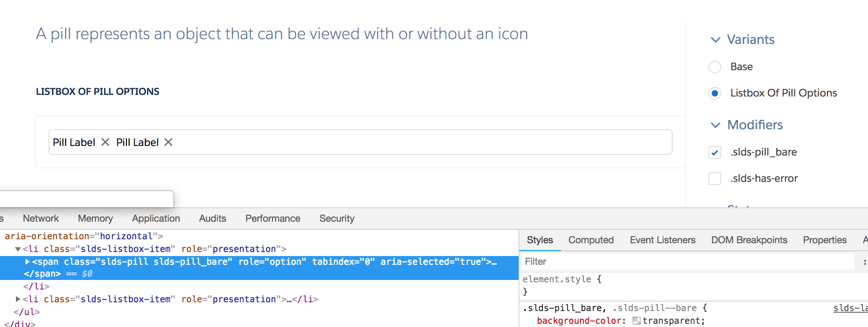The image size is (868, 327).
Task: Select Listbox Of Pill Options radio button
Action: pos(715,93)
